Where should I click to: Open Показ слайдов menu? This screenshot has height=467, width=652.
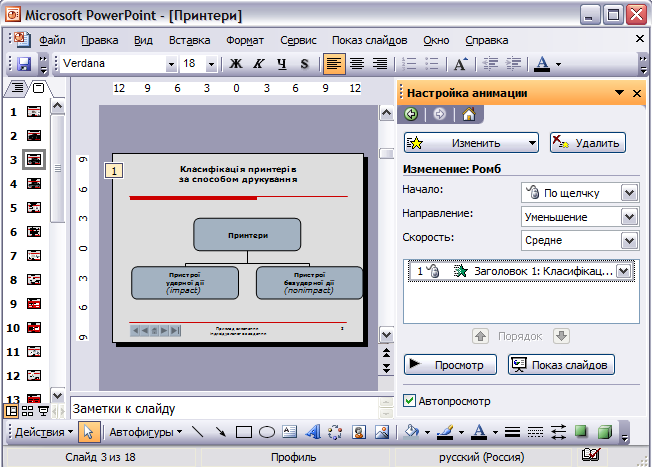pos(369,40)
